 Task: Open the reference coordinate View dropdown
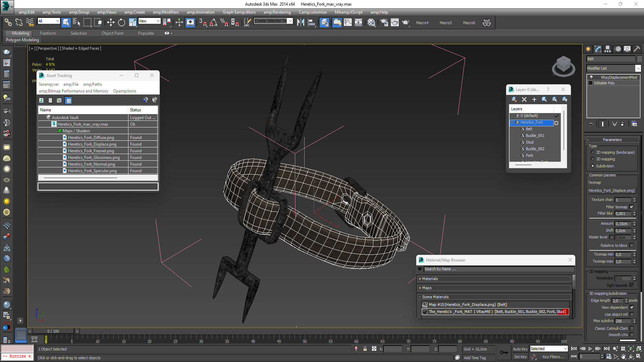tap(149, 21)
